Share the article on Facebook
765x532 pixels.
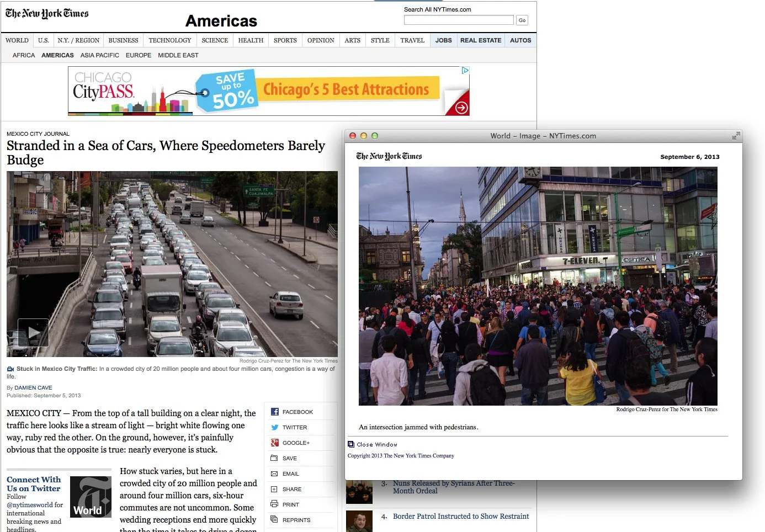click(x=274, y=411)
